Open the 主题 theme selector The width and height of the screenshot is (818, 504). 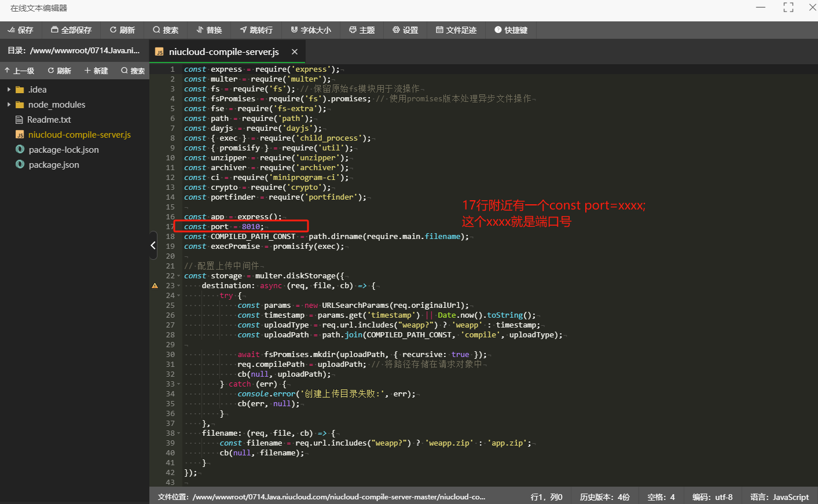(362, 30)
